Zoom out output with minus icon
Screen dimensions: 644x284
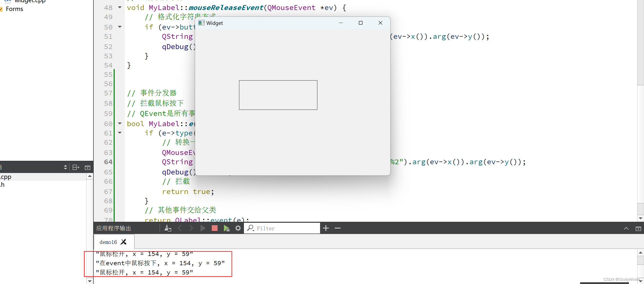point(338,228)
